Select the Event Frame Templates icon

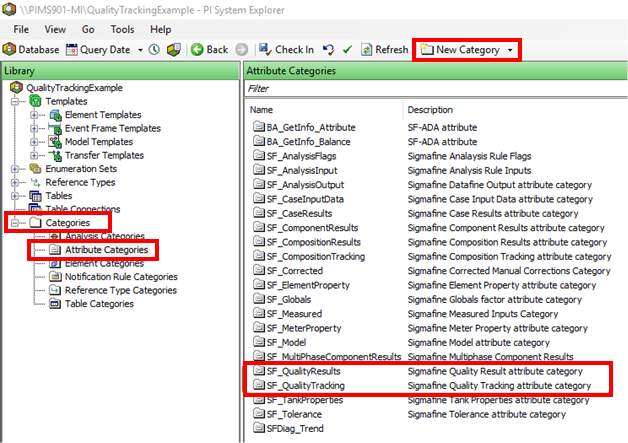click(x=55, y=128)
